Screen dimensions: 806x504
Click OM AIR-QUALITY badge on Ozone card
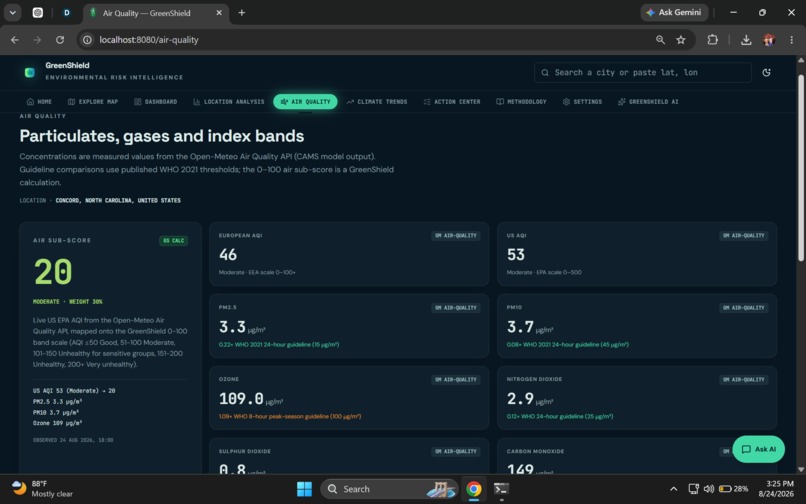455,380
